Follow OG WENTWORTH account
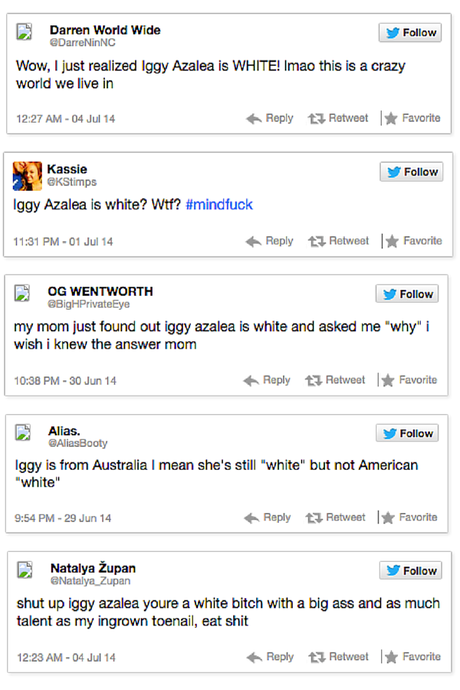The width and height of the screenshot is (460, 690). (407, 294)
